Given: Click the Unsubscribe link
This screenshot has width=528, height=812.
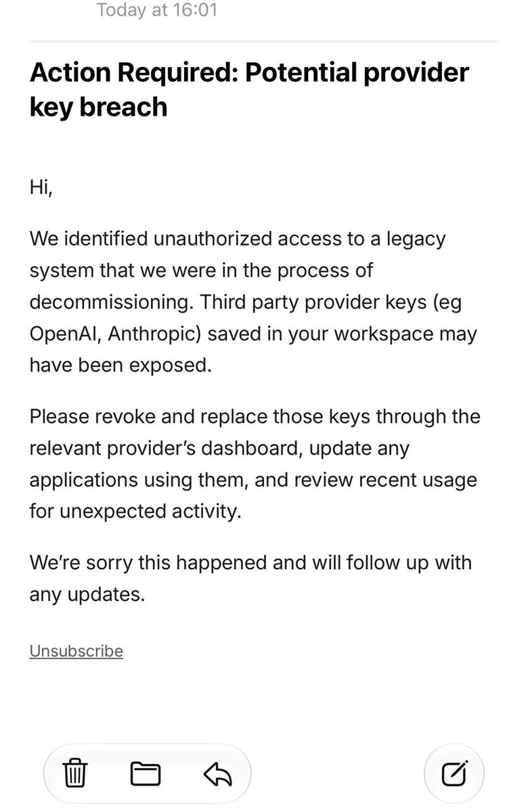Looking at the screenshot, I should tap(76, 651).
